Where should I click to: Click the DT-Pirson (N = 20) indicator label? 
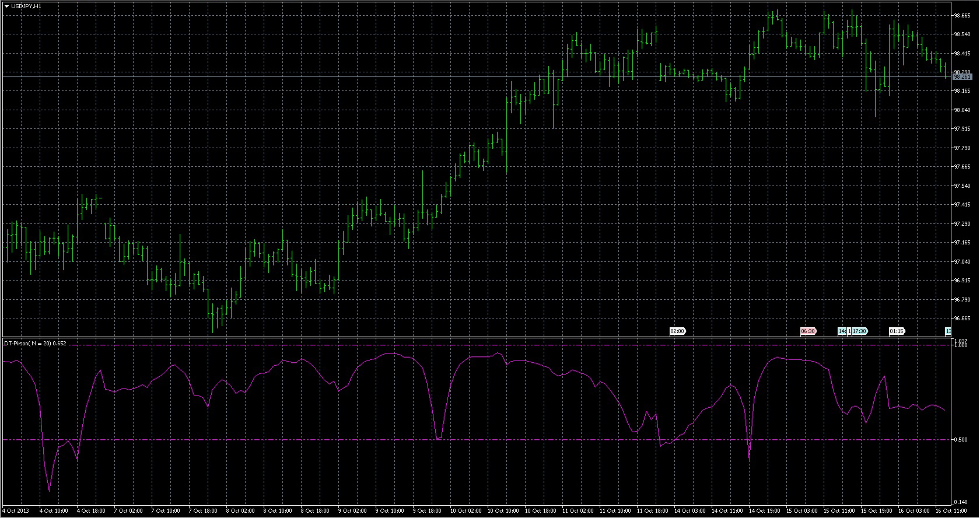pos(35,344)
